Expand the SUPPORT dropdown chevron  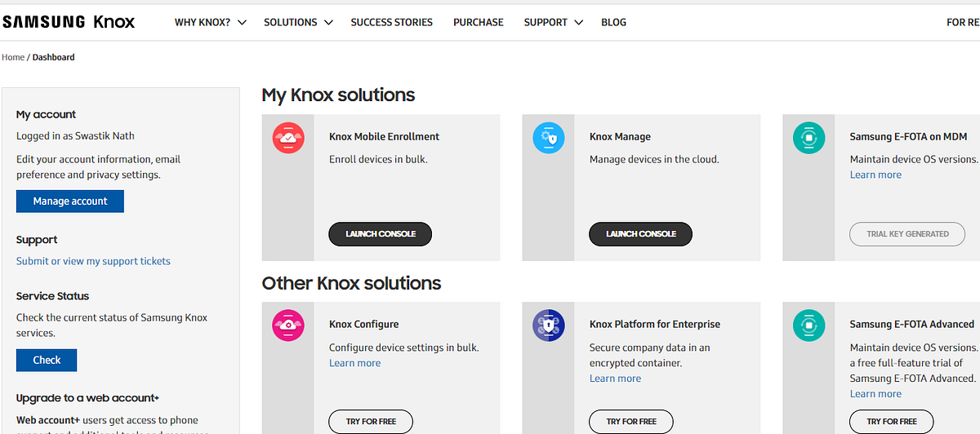pos(578,23)
